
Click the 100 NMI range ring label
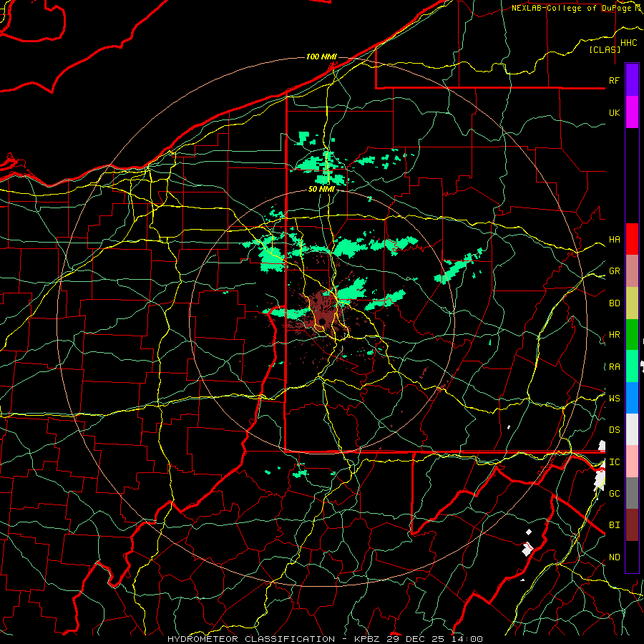click(321, 57)
